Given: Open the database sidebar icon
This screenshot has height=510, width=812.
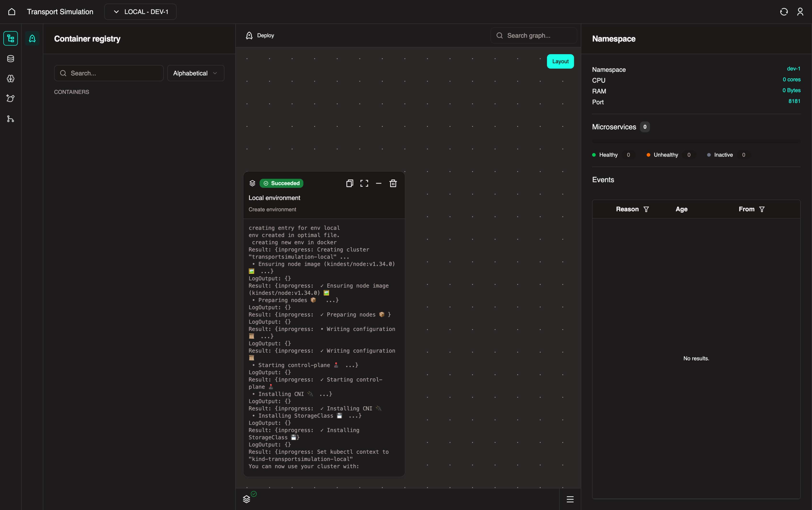Looking at the screenshot, I should click(11, 59).
